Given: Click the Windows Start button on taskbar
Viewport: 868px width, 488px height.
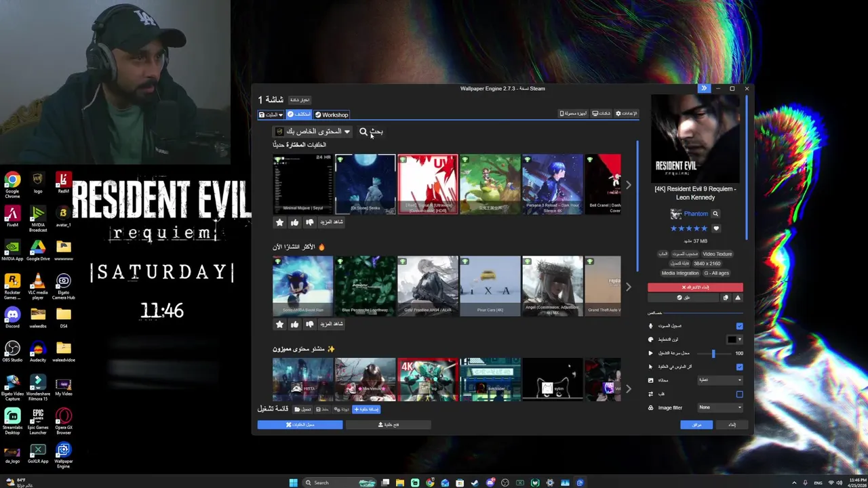Looking at the screenshot, I should click(x=293, y=483).
